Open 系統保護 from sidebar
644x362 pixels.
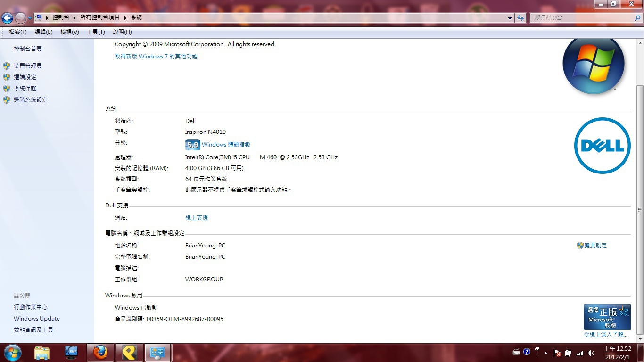point(25,89)
